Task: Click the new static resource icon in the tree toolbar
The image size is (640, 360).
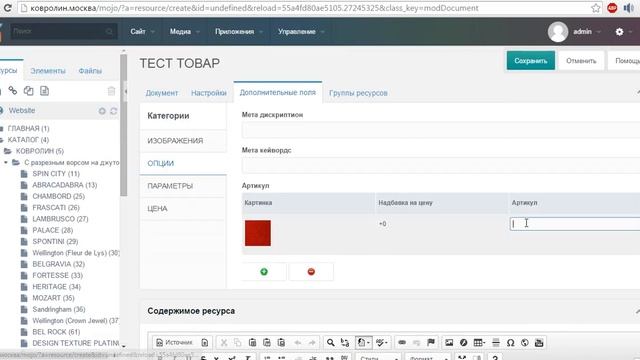Action: pyautogui.click(x=44, y=91)
